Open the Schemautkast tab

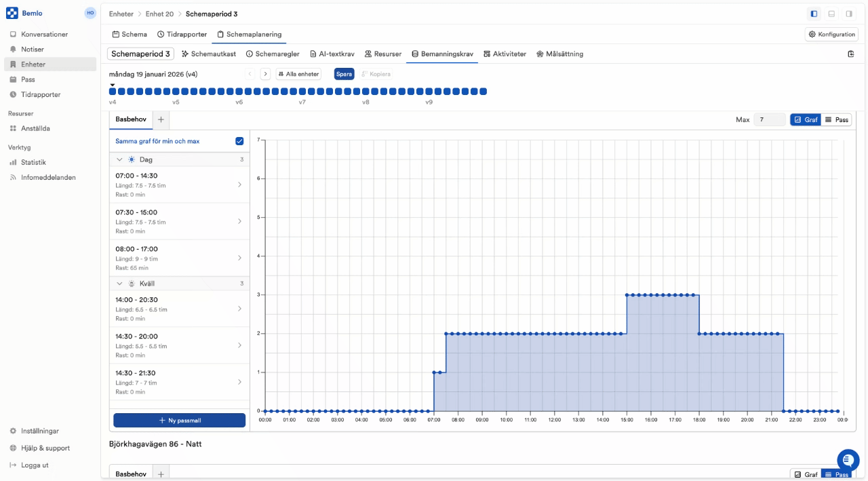(209, 54)
